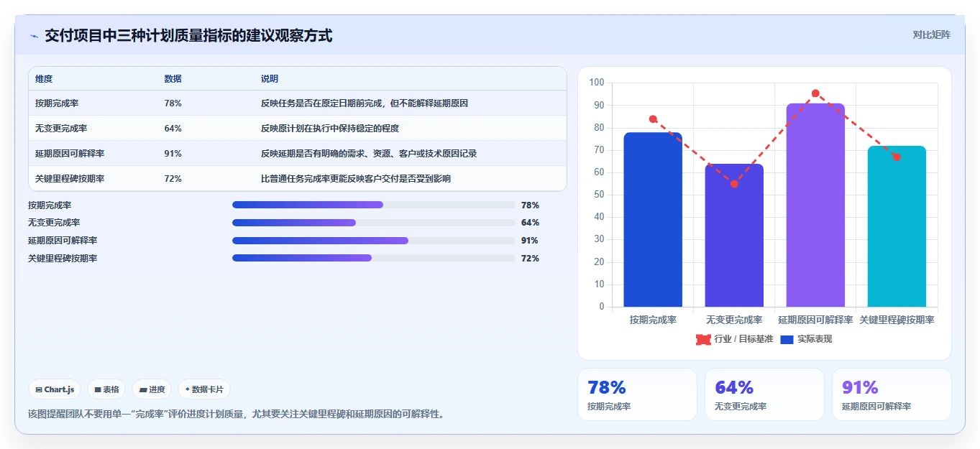The image size is (980, 449).
Task: Click the description starting 比普通任务完成率
Action: [356, 179]
